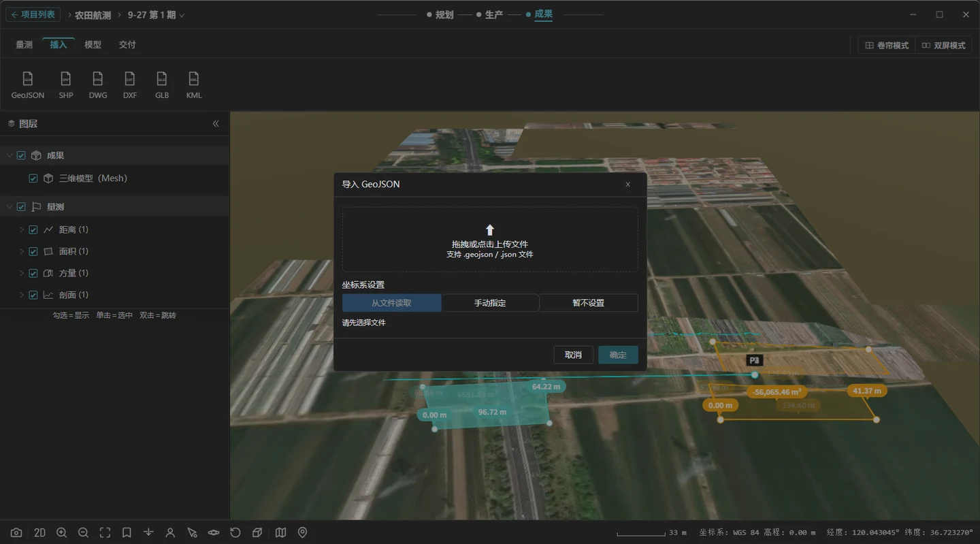Uncheck the 成果 layer group checkbox
The width and height of the screenshot is (980, 544).
click(21, 156)
